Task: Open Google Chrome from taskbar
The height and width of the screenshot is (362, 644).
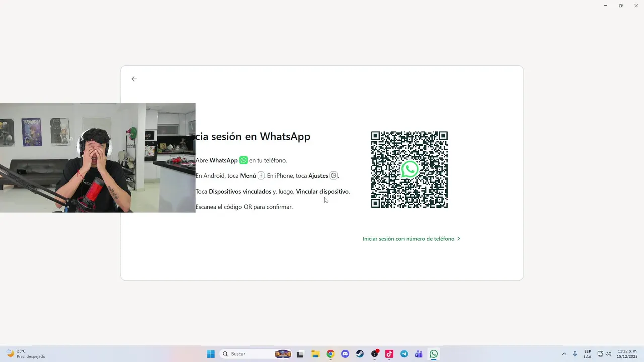Action: click(x=330, y=354)
